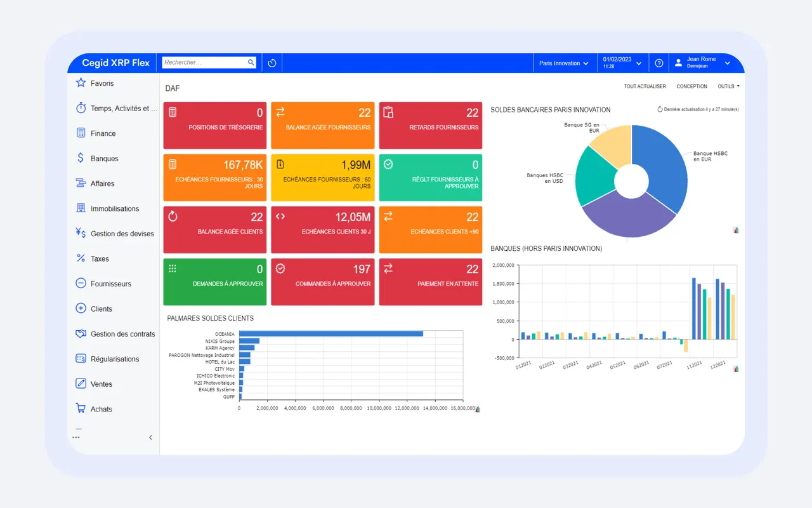This screenshot has height=508, width=812.
Task: Open the Paris Innovation company dropdown
Action: (564, 63)
